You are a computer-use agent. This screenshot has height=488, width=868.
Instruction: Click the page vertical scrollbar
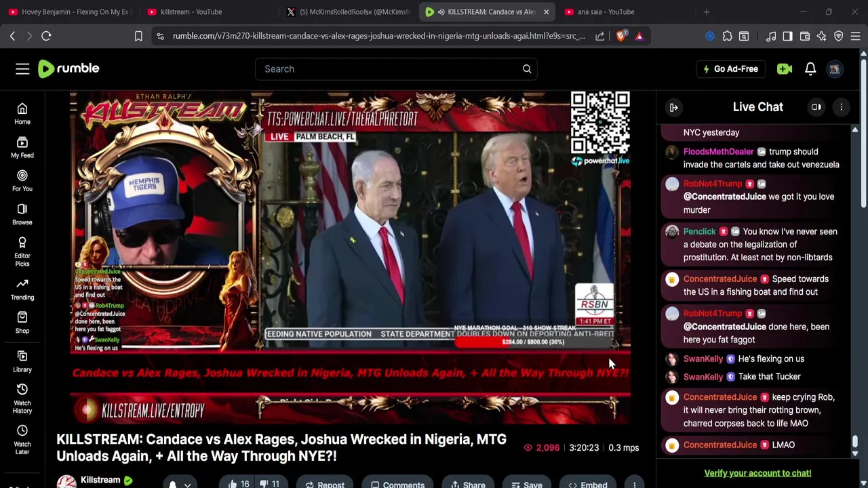click(864, 133)
